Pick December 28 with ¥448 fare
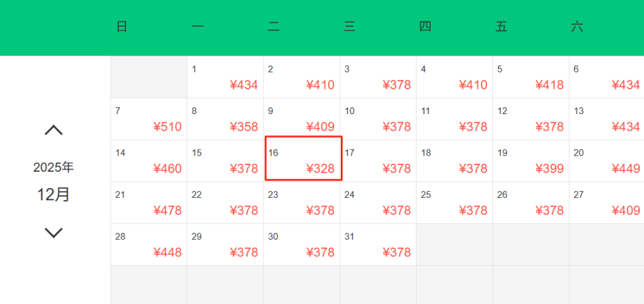Image resolution: width=644 pixels, height=304 pixels. (x=149, y=244)
